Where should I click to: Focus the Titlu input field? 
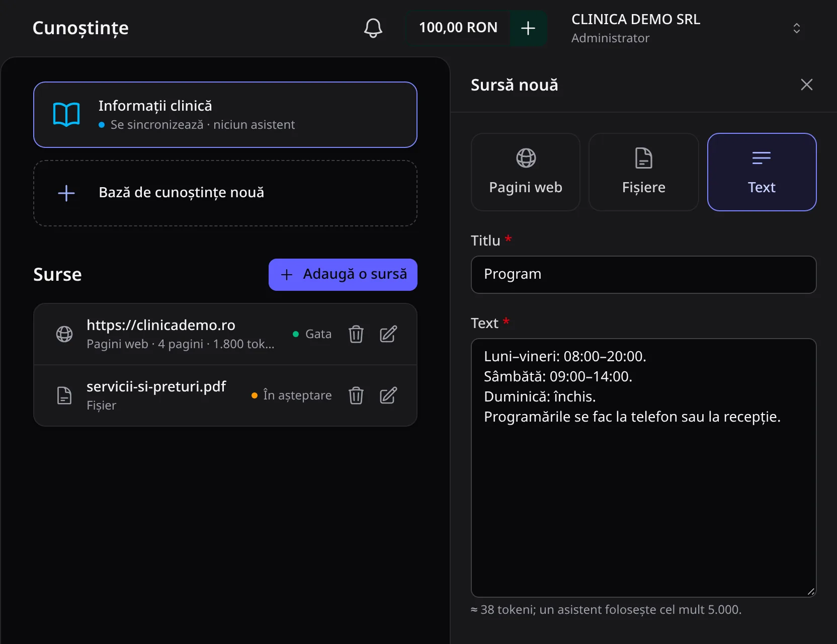coord(644,275)
